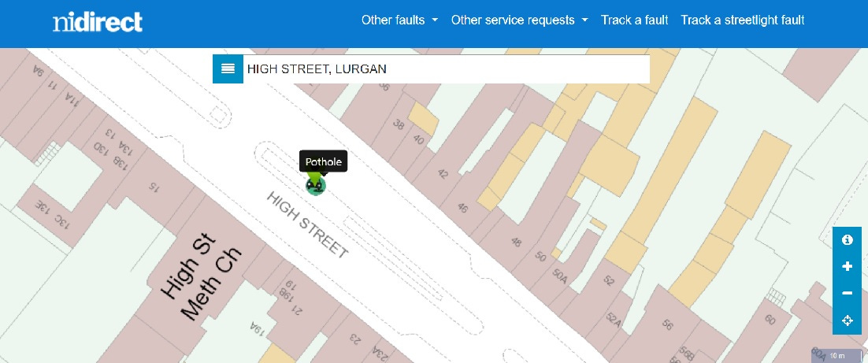Select building number 40 on map
The height and width of the screenshot is (363, 868).
tap(418, 139)
